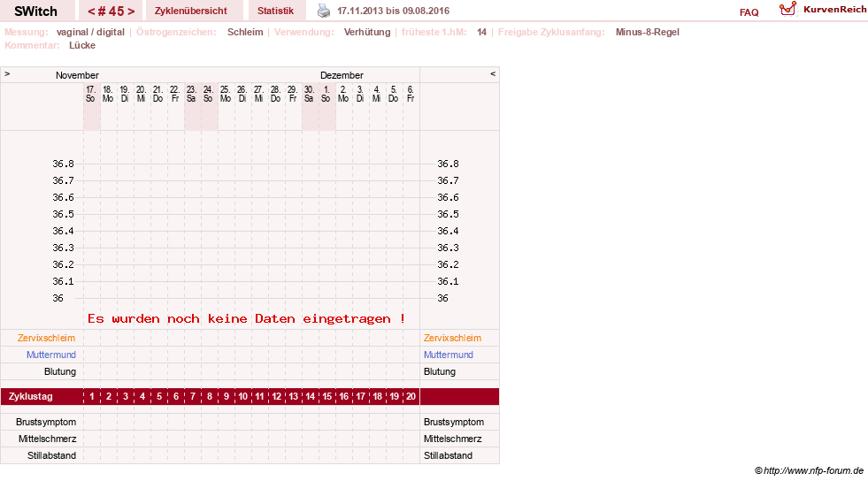Click the printer icon
The height and width of the screenshot is (481, 868).
point(323,11)
